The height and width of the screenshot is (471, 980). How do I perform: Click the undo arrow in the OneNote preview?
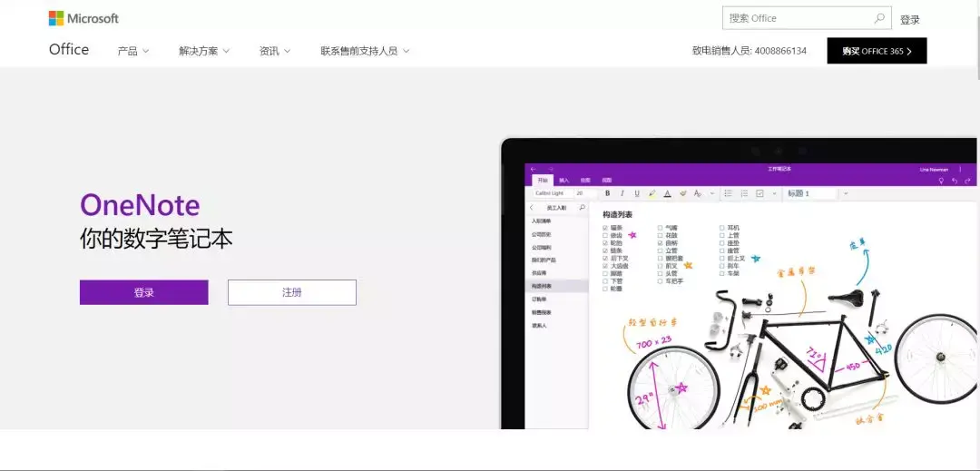pos(955,181)
